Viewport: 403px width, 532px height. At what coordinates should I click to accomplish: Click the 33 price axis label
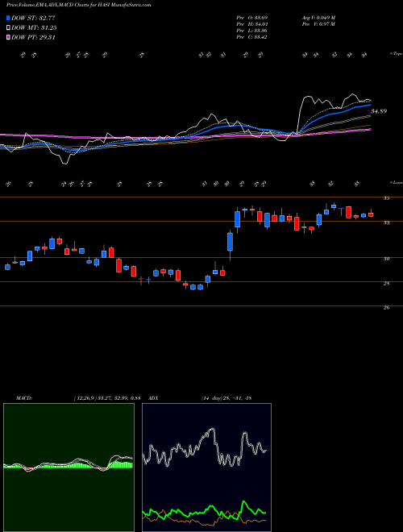[x=387, y=222]
